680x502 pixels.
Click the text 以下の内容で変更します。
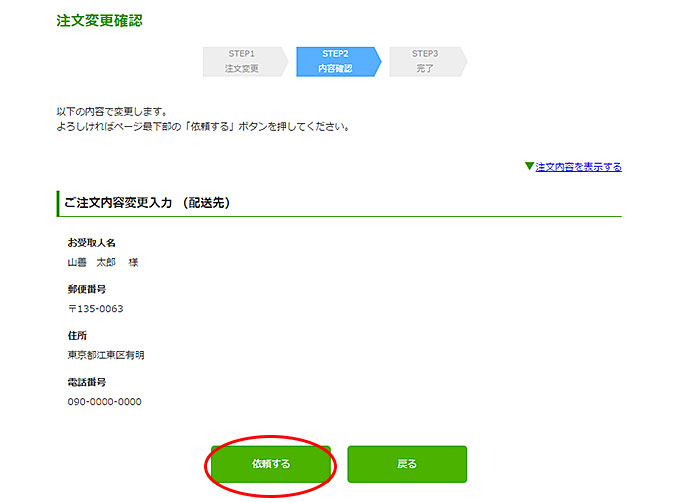coord(111,111)
